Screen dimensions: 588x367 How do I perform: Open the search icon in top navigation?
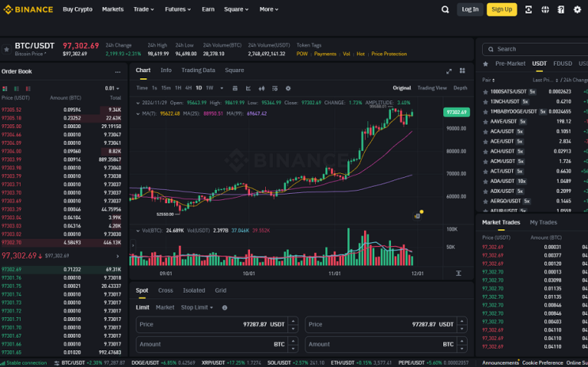(445, 9)
